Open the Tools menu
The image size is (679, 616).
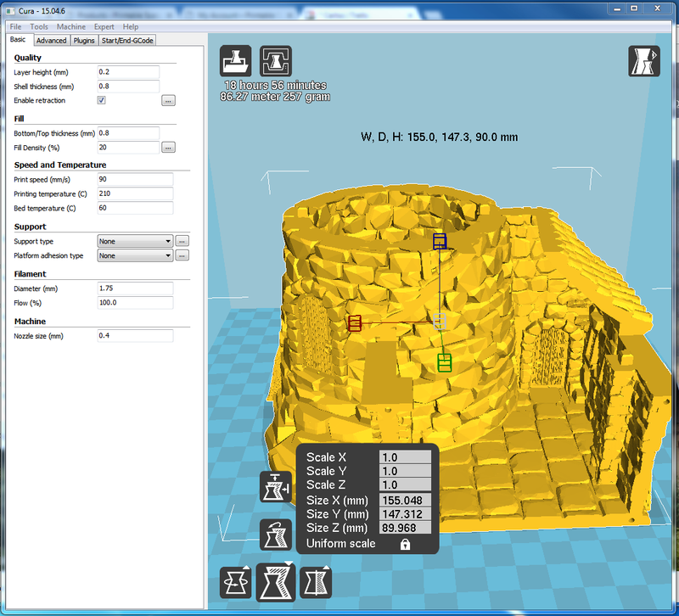(x=39, y=26)
